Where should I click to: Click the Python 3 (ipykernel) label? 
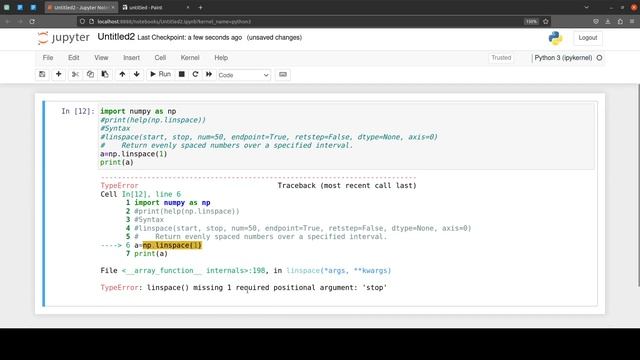pos(563,58)
